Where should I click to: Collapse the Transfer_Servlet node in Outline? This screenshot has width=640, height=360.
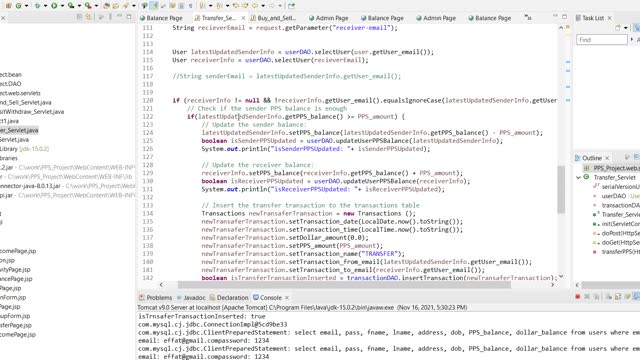click(578, 177)
